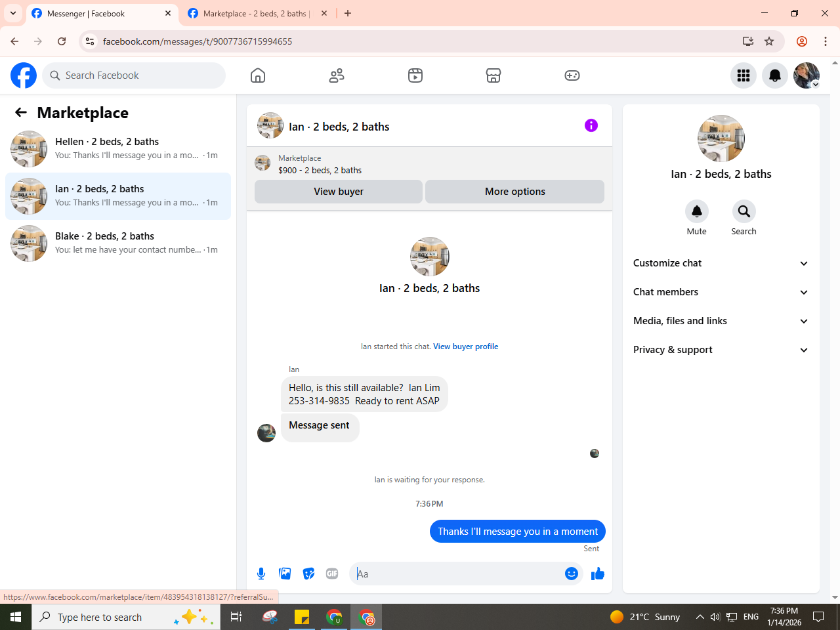The height and width of the screenshot is (630, 840).
Task: Open the Windows Start menu
Action: coord(16,617)
